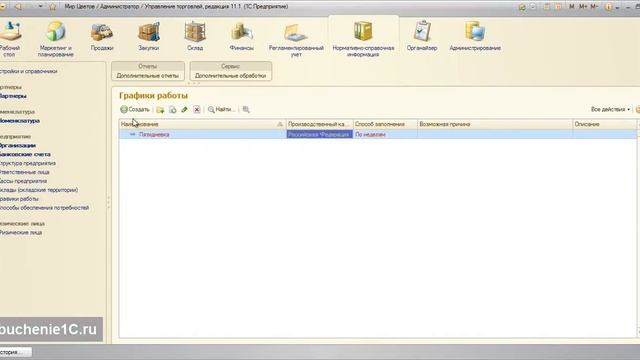Open the Финансы section
The width and height of the screenshot is (640, 360).
click(x=241, y=37)
